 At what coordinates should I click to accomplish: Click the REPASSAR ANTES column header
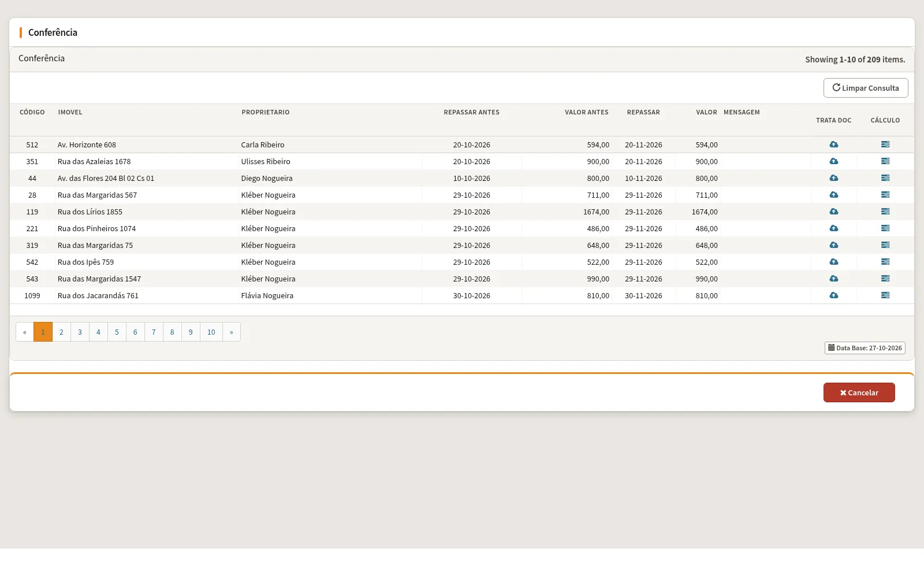[472, 112]
